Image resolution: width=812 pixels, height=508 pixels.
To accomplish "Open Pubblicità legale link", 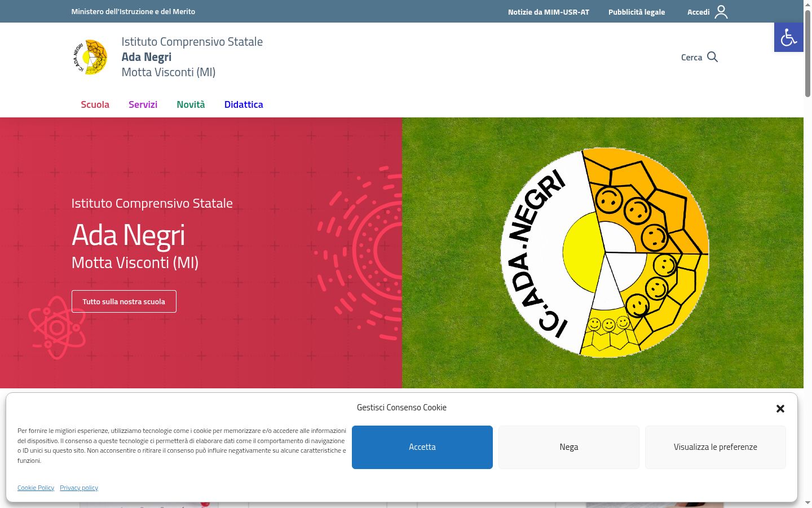I will click(x=637, y=12).
